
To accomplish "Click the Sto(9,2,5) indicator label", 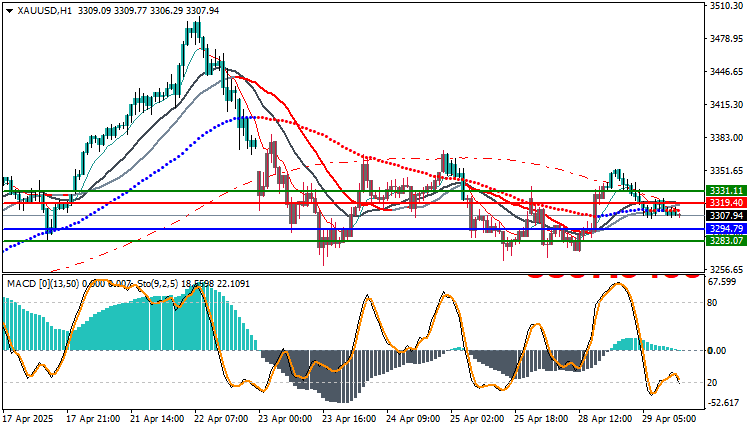I will [158, 284].
